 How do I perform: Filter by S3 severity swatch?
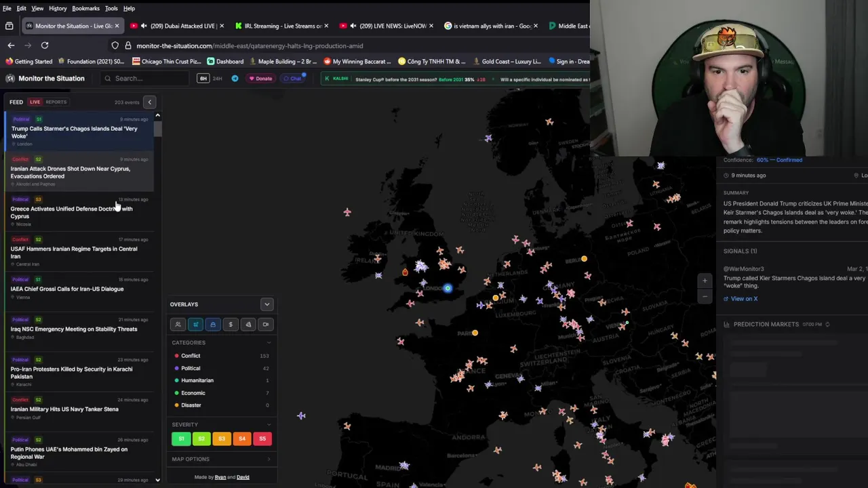pyautogui.click(x=222, y=439)
